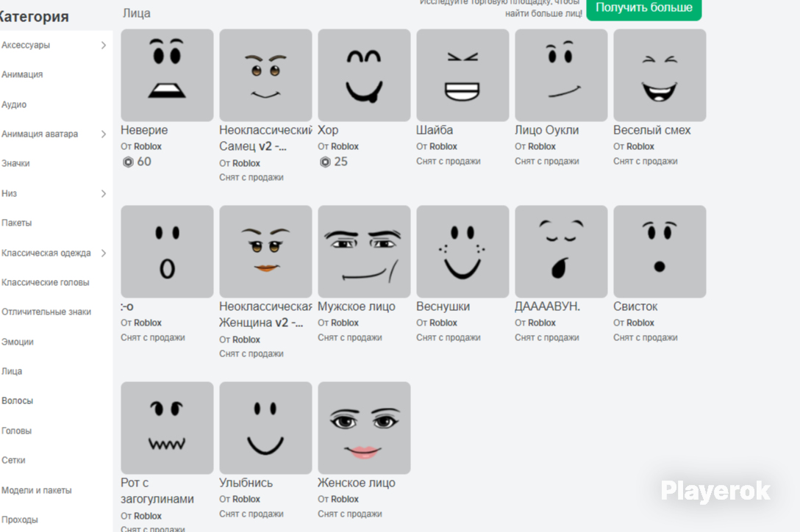Select the Свисток face image
Viewport: 800px width, 532px height.
coord(659,251)
